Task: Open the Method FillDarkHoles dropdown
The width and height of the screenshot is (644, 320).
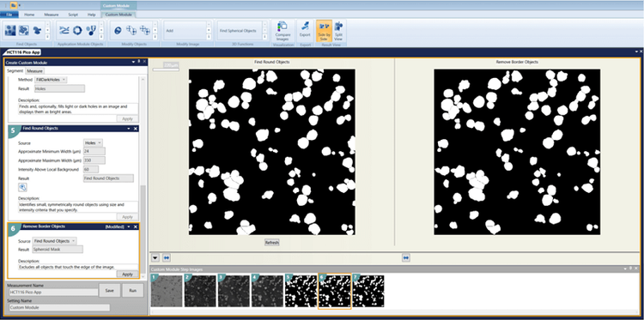Action: [x=52, y=80]
